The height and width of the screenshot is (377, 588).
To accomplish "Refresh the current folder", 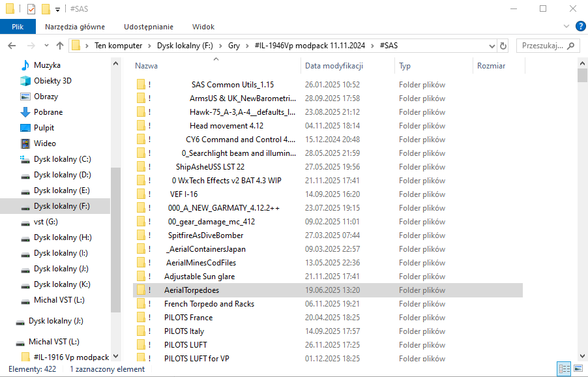I will (x=503, y=46).
